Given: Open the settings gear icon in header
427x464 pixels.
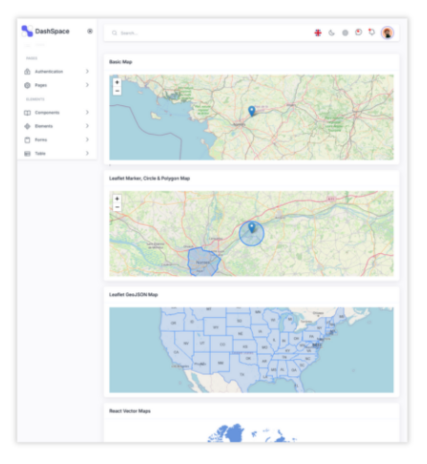Looking at the screenshot, I should click(x=345, y=33).
